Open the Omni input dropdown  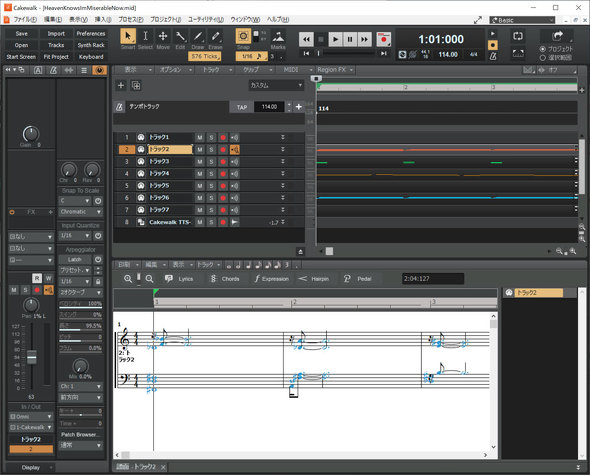tap(31, 417)
